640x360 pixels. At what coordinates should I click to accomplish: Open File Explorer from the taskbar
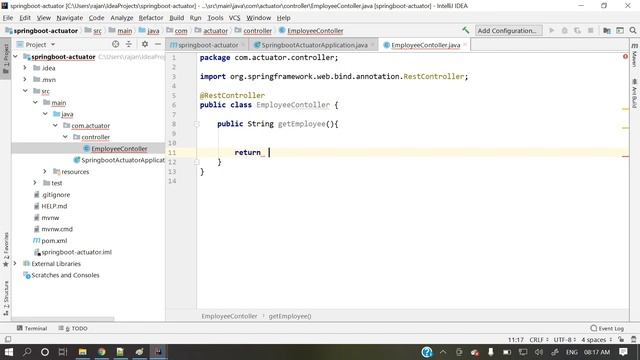[82, 352]
